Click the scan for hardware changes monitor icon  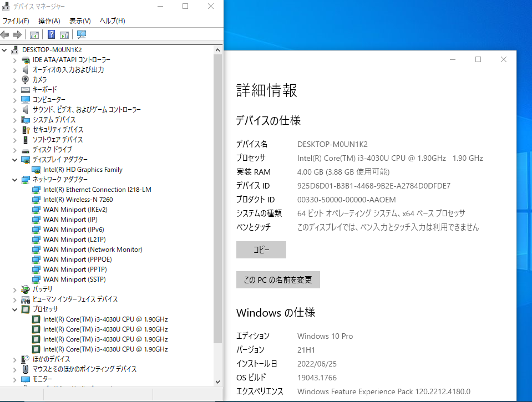click(x=82, y=34)
